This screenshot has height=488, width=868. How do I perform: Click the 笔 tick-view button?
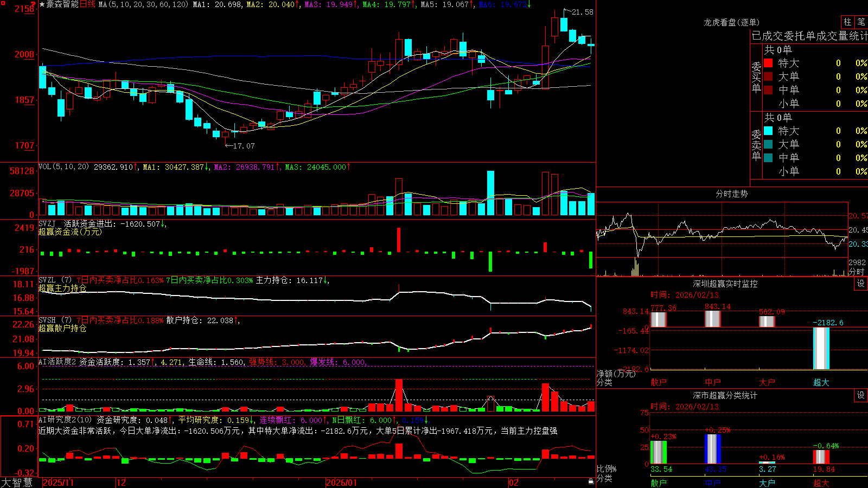(x=861, y=22)
